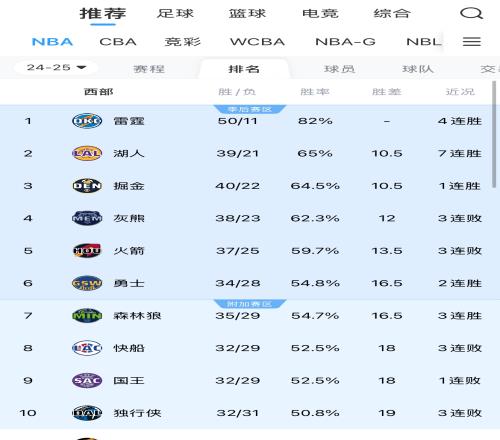Click the 胜率 column header

(315, 92)
